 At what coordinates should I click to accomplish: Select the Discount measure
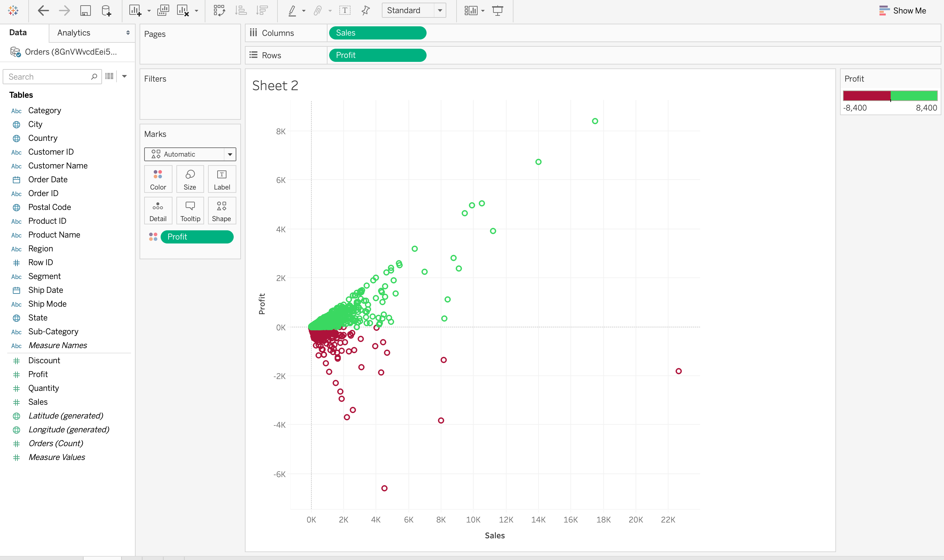(x=44, y=360)
